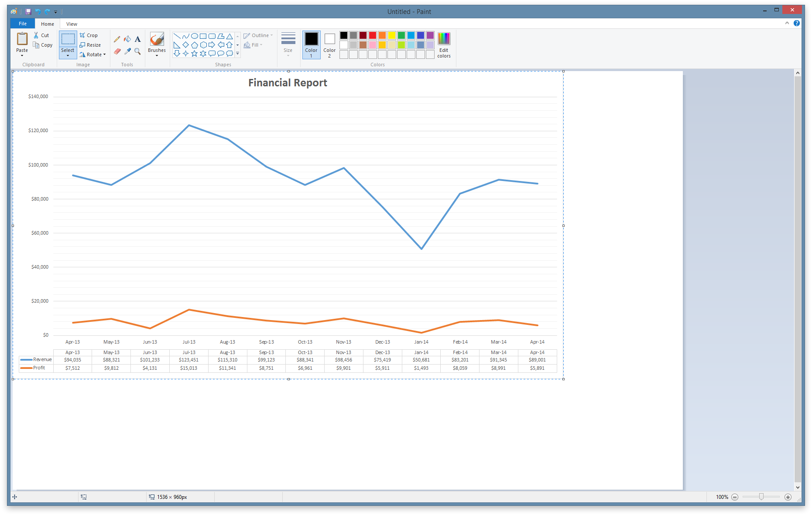Switch to the Home tab

(x=48, y=24)
